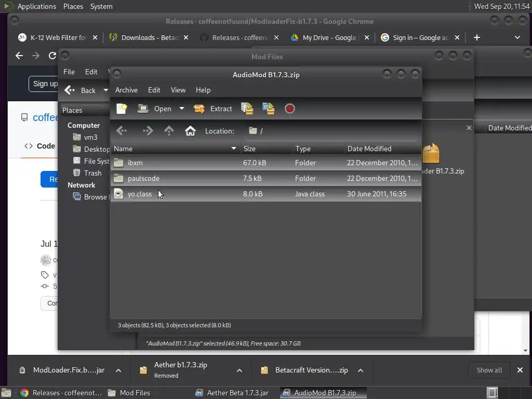Open the Code tab on GitHub
The image size is (532, 399).
click(x=39, y=146)
